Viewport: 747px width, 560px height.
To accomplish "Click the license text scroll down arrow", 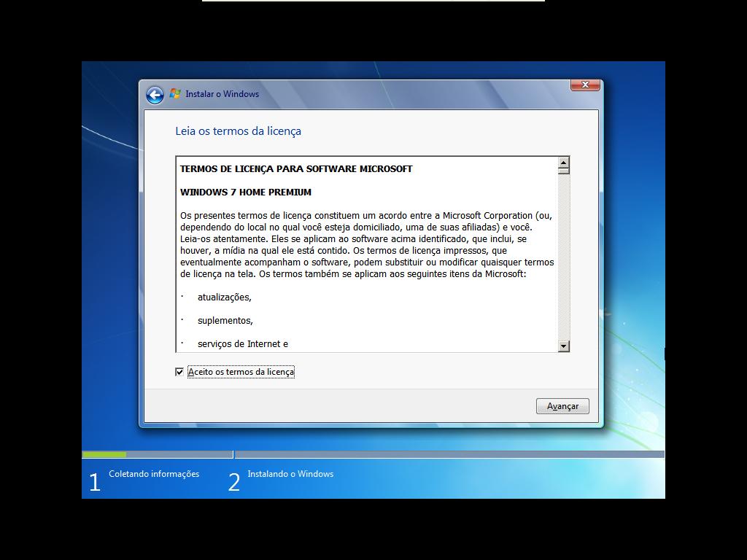I will pyautogui.click(x=564, y=346).
